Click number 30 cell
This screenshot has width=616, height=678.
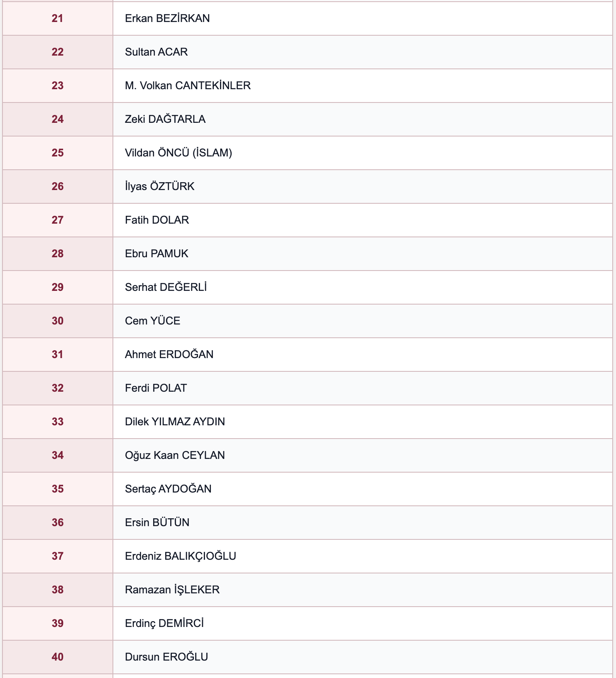pyautogui.click(x=58, y=321)
